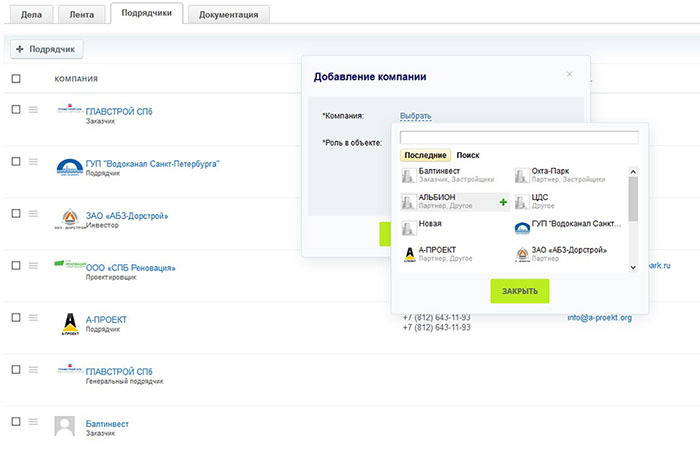Close the Добавление компании dialog

[x=570, y=74]
